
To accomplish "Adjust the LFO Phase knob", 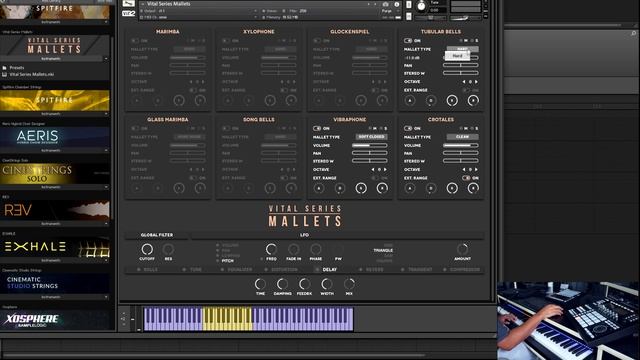I will pyautogui.click(x=316, y=249).
